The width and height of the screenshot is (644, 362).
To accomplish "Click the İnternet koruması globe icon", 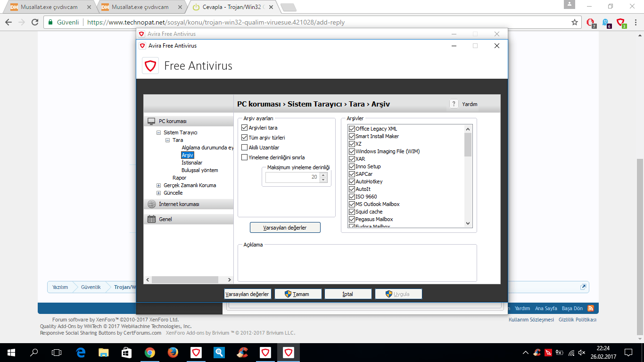I will (151, 204).
